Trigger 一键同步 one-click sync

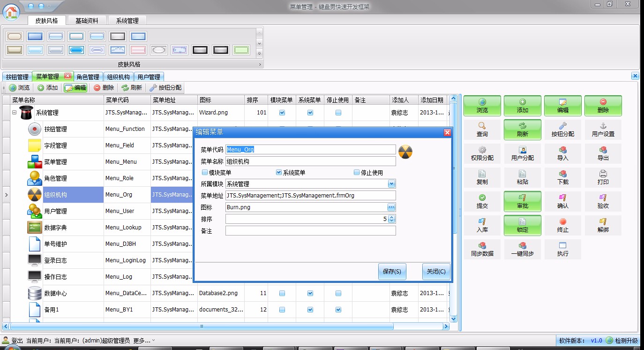(522, 249)
